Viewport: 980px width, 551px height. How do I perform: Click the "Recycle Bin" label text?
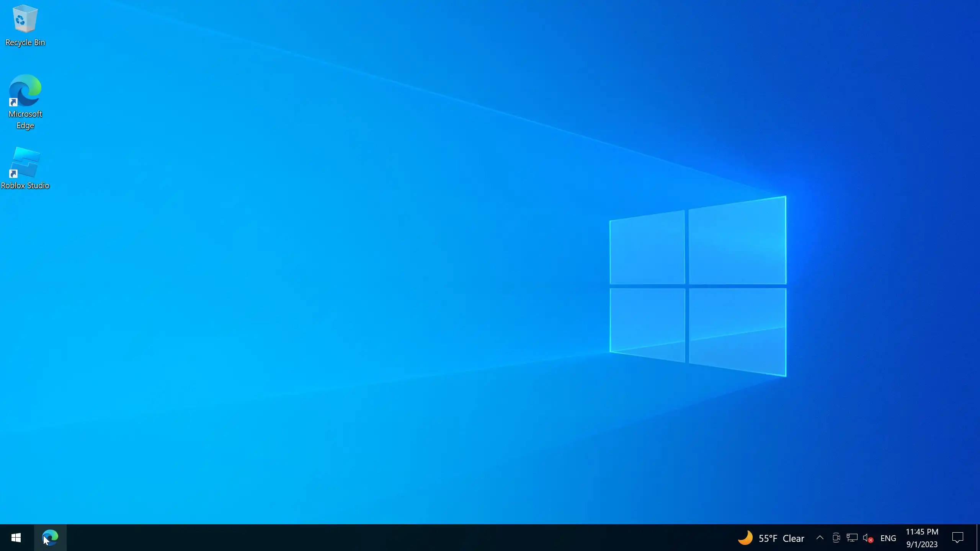25,42
